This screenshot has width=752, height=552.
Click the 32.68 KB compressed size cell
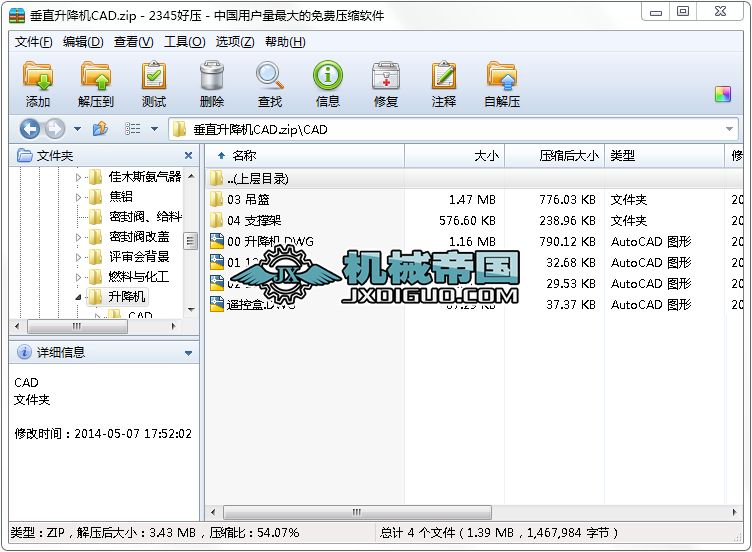click(x=571, y=262)
